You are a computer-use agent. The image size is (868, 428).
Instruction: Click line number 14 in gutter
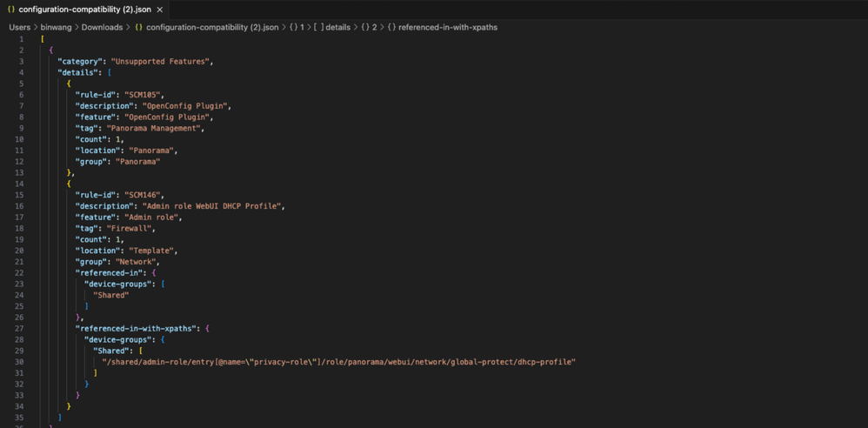point(20,184)
